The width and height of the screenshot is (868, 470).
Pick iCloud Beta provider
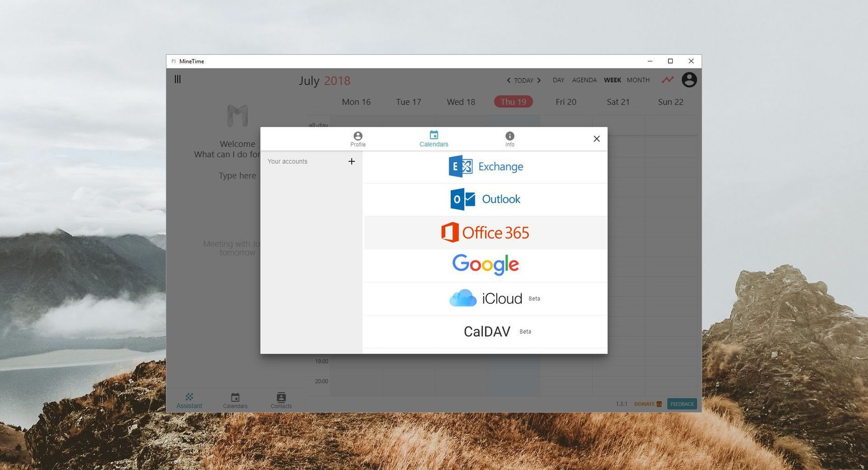click(x=485, y=299)
